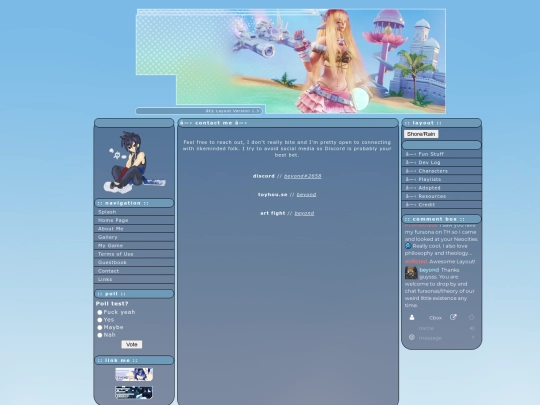Click the second dark link-me banner

[134, 392]
